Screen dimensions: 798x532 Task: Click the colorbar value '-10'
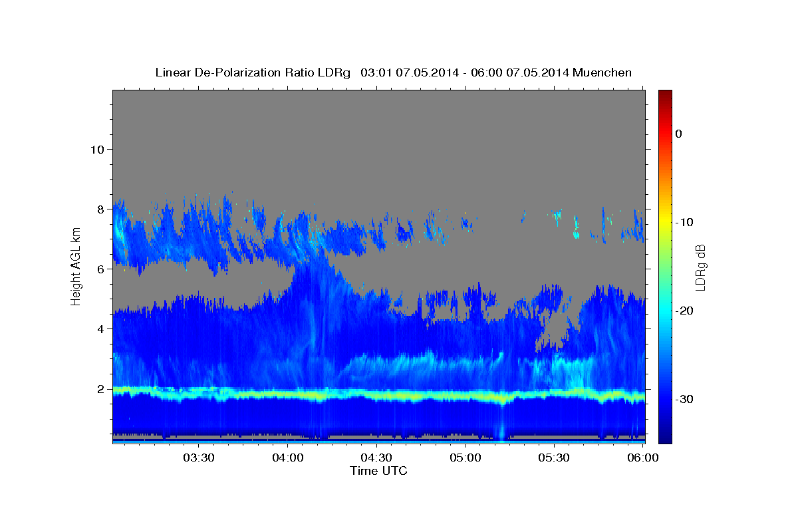point(685,222)
